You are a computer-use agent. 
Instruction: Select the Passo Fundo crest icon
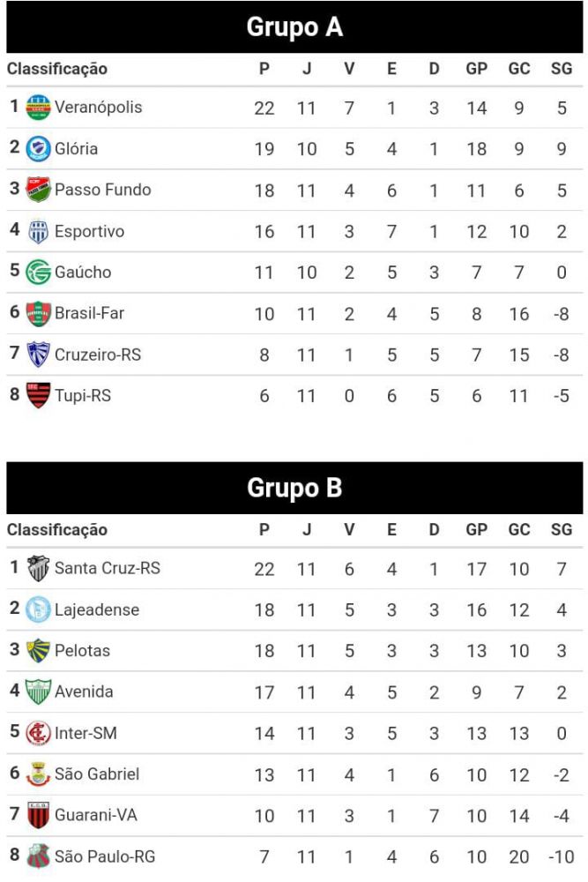(38, 190)
